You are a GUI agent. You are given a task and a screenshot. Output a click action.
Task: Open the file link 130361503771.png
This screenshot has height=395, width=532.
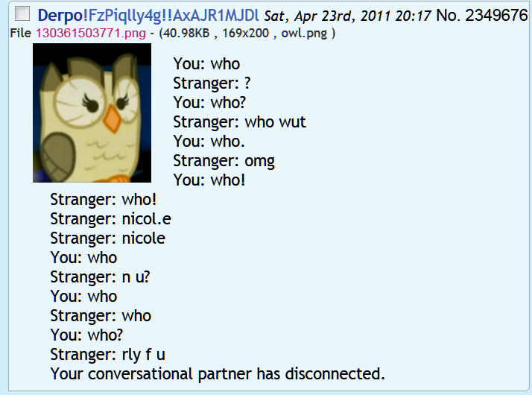pyautogui.click(x=91, y=34)
